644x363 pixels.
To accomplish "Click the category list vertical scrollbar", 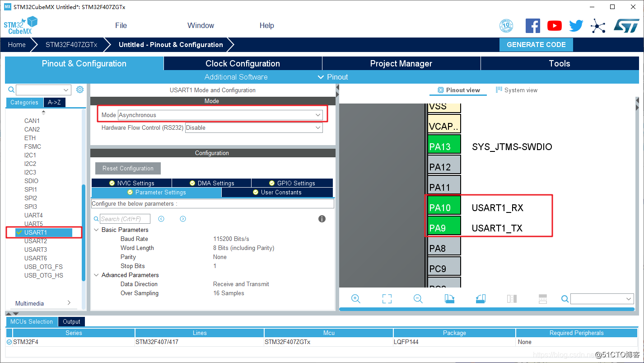I will pos(83,232).
